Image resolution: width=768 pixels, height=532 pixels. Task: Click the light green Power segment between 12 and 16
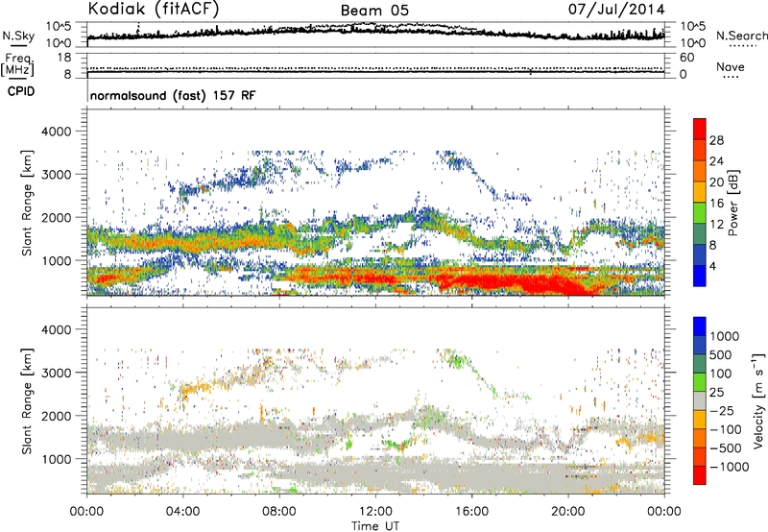click(700, 212)
